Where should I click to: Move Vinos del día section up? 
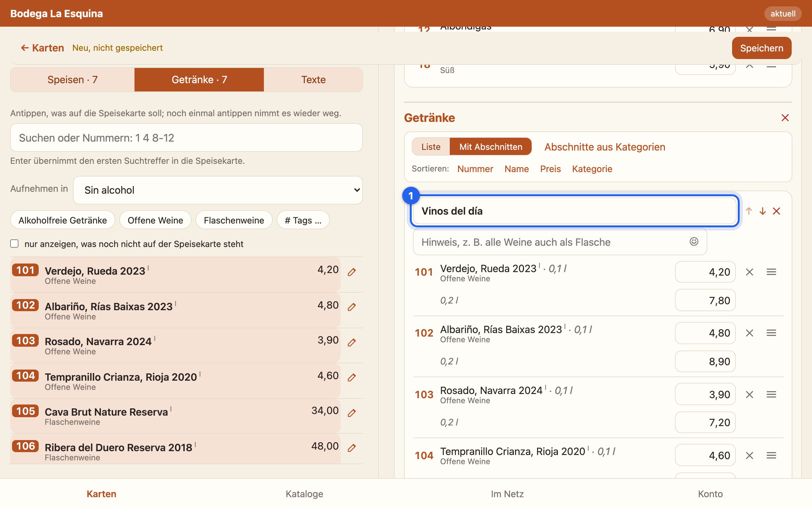point(749,211)
